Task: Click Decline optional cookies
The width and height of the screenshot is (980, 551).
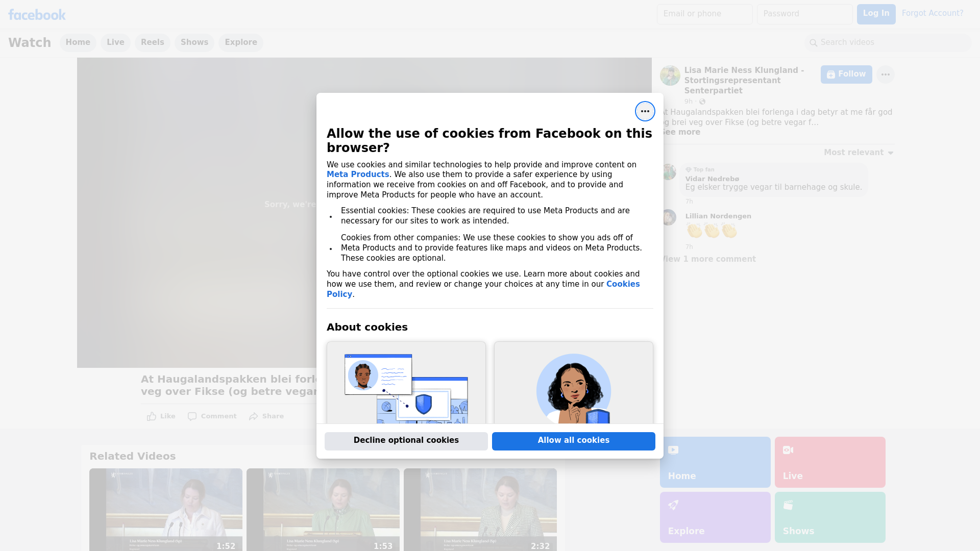Action: 406,441
